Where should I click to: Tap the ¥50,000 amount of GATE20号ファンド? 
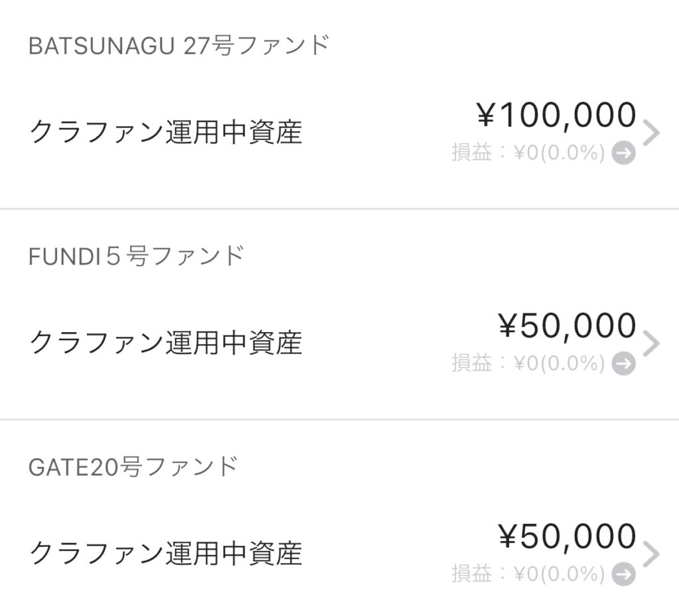pos(567,537)
